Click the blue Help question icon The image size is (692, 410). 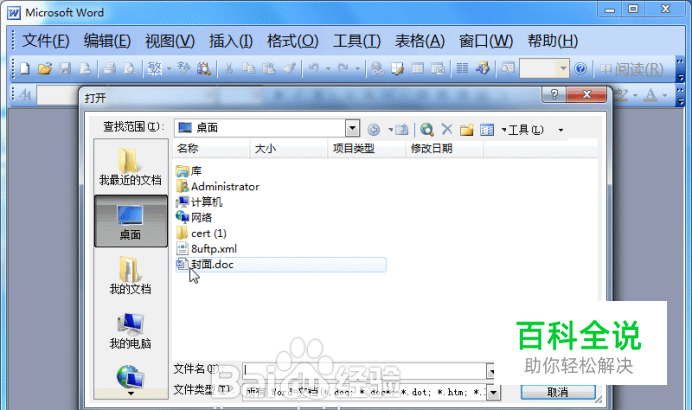[x=580, y=69]
